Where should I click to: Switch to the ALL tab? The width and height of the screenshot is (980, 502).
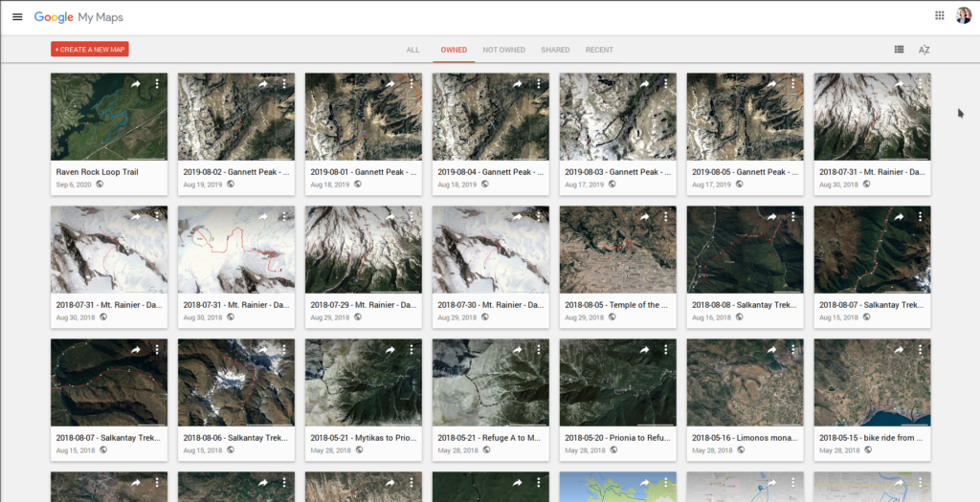(412, 50)
